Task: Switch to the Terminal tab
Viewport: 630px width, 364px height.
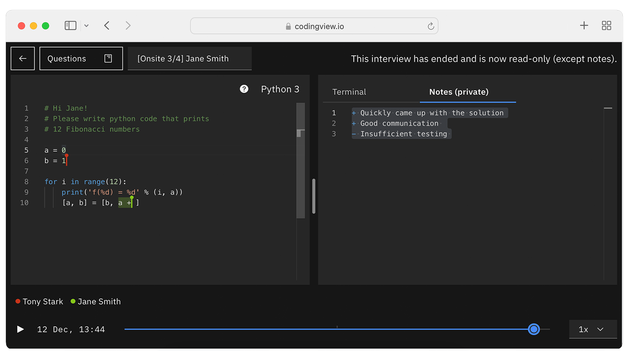Action: (x=349, y=92)
